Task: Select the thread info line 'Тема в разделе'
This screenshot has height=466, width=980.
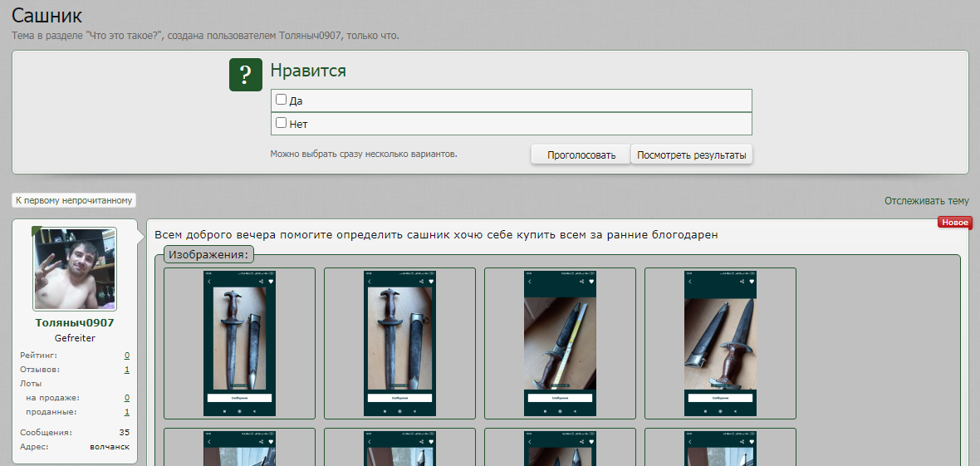Action: tap(205, 36)
